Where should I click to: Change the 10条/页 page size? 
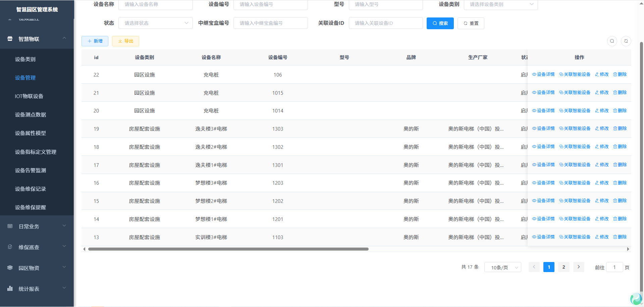point(502,267)
